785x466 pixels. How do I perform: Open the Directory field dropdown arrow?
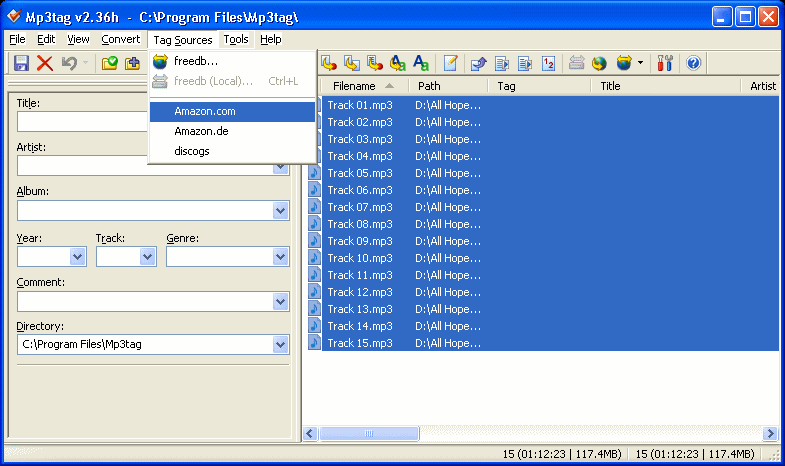coord(281,345)
